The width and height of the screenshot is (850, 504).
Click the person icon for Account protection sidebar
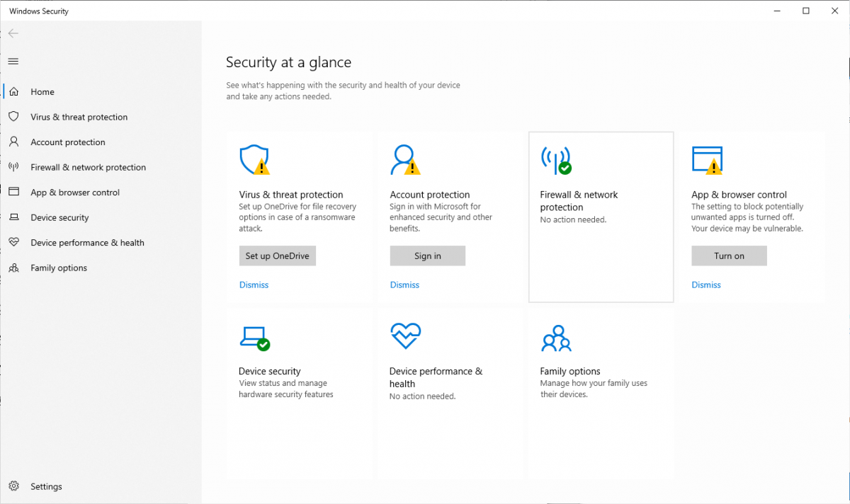(13, 142)
